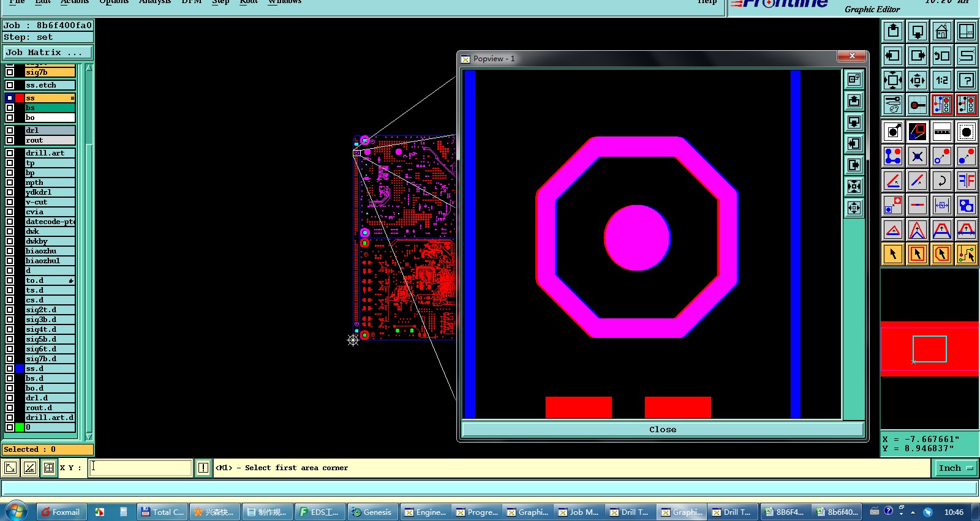Select the rectangle area selection arrow

917,253
